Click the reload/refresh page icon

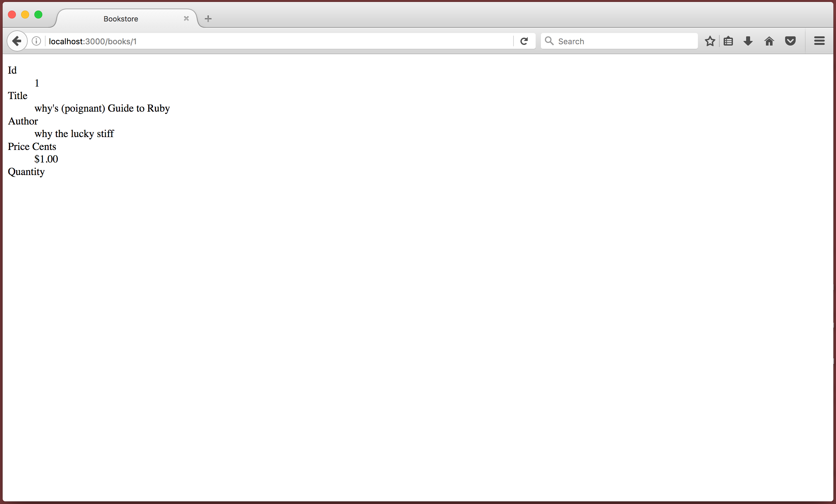(524, 41)
